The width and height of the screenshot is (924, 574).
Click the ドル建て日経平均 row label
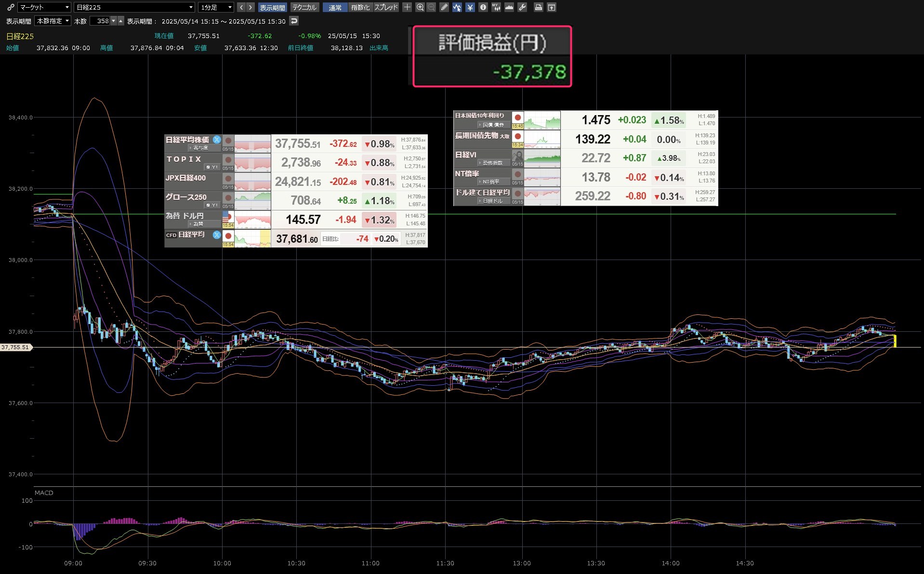tap(482, 192)
